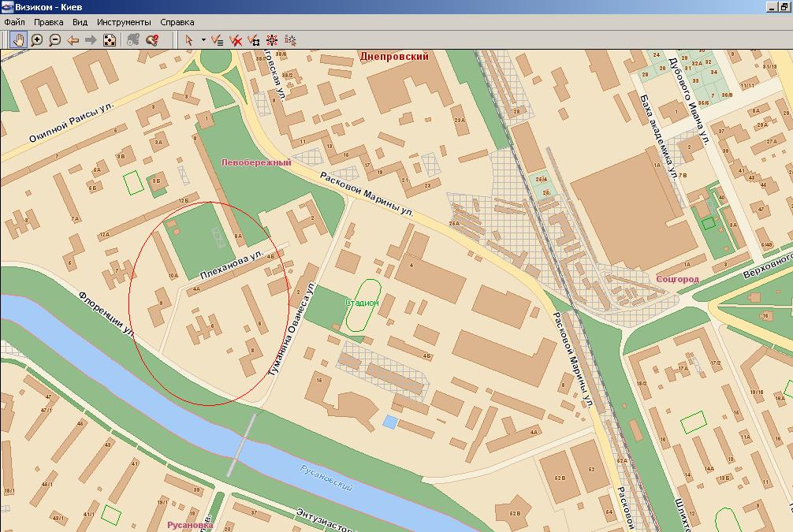This screenshot has height=532, width=793.
Task: Click the Стадион label on the map
Action: pyautogui.click(x=362, y=303)
